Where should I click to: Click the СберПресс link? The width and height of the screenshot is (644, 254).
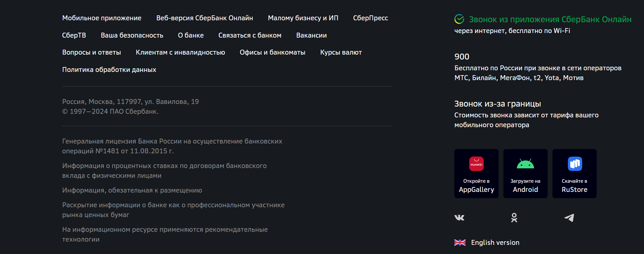click(370, 18)
